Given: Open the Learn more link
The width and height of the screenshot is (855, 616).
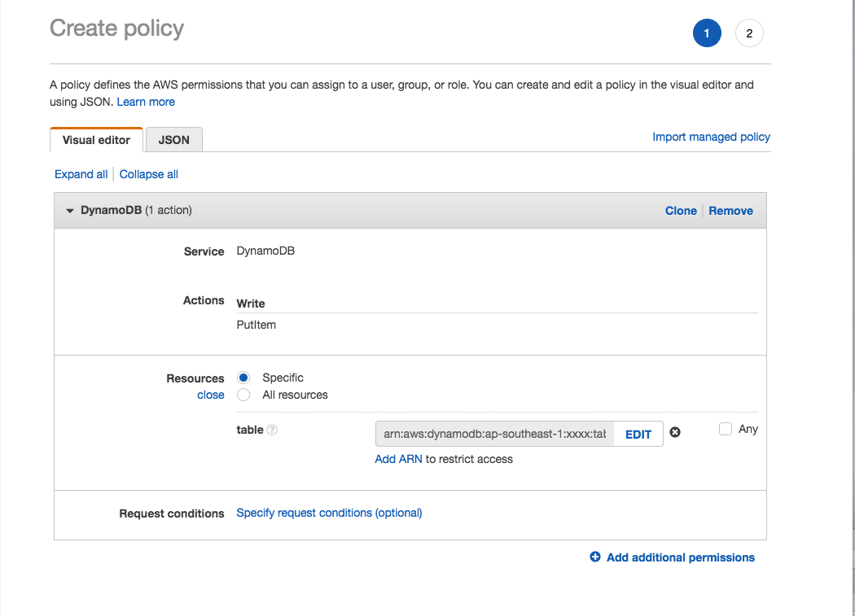Looking at the screenshot, I should tap(146, 102).
